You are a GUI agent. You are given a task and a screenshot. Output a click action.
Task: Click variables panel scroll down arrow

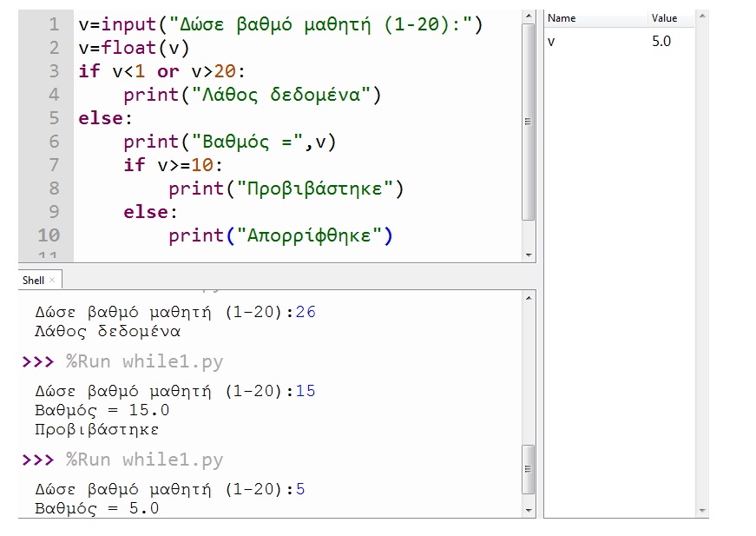(702, 511)
